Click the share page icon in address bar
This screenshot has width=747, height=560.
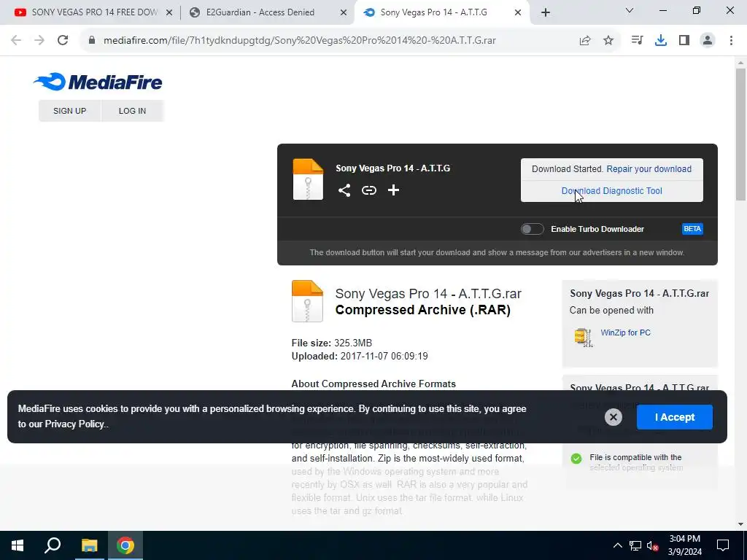tap(585, 40)
